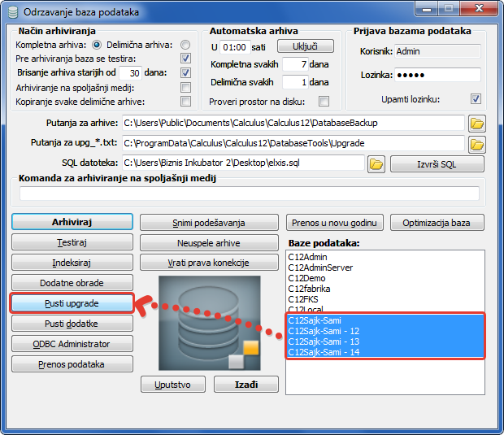Close the dialog with Izađi

pos(245,384)
